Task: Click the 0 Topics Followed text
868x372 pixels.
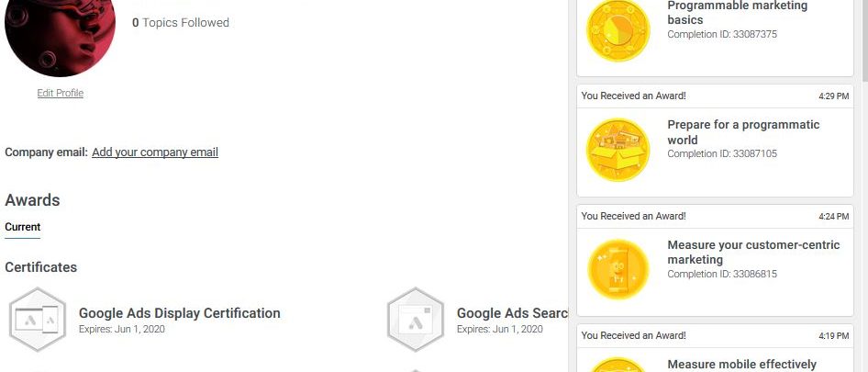Action: [181, 22]
